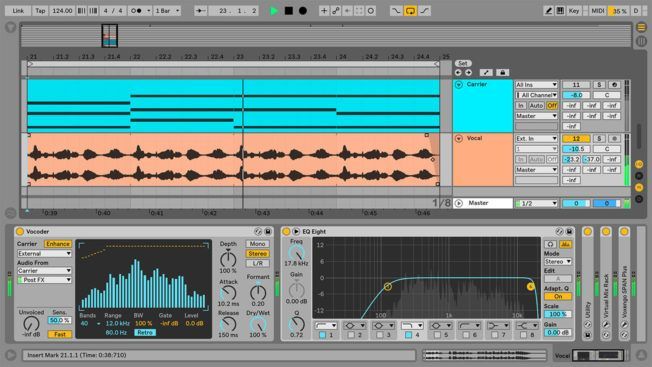Toggle Automation Mode icon beside the lock
Viewport: 652px width, 367px height.
coord(486,73)
